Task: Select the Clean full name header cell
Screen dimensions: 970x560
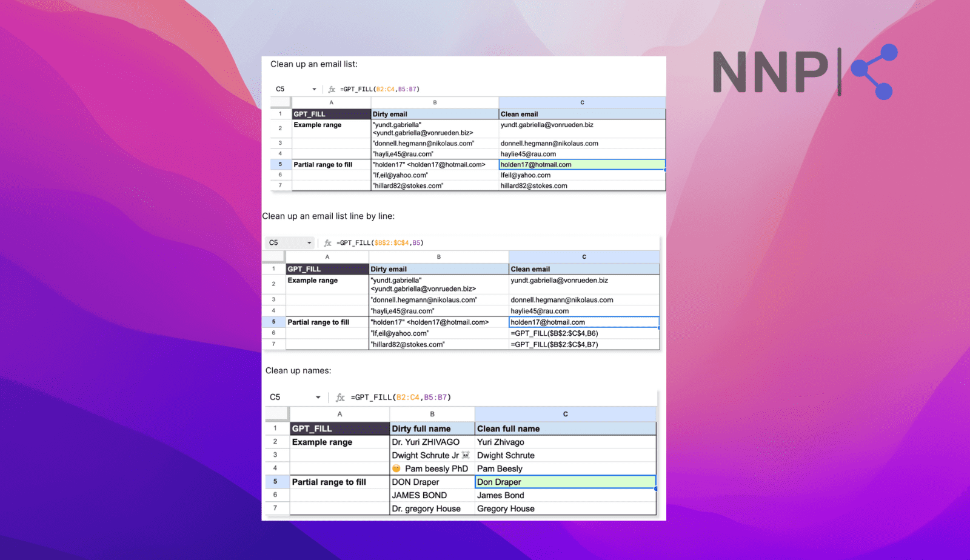Action: [x=565, y=428]
